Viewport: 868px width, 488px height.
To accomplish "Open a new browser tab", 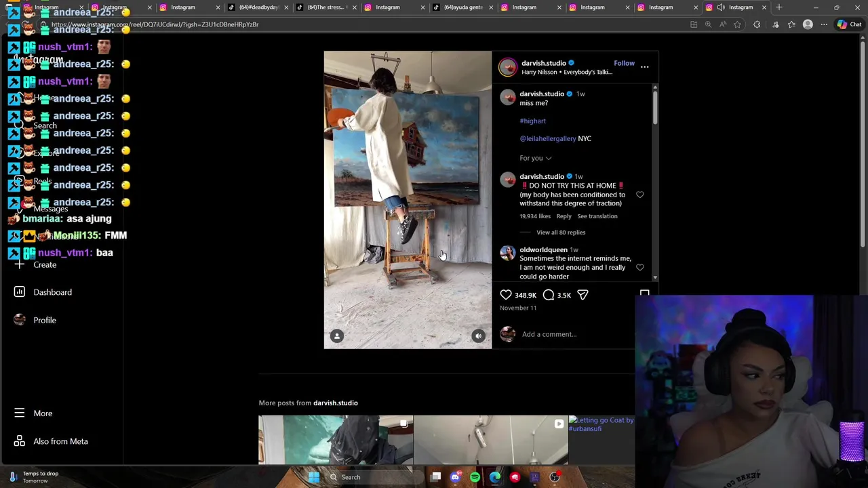I will [778, 7].
